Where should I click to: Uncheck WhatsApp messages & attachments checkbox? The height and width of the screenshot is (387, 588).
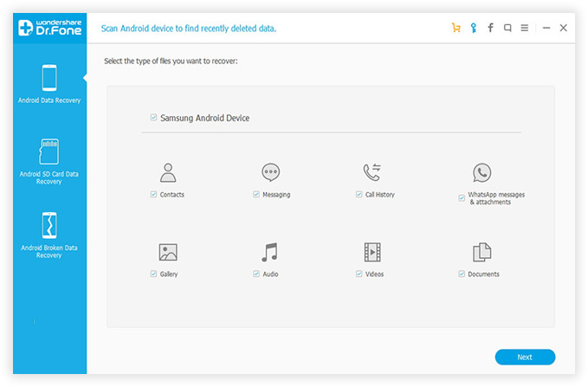[x=462, y=198]
